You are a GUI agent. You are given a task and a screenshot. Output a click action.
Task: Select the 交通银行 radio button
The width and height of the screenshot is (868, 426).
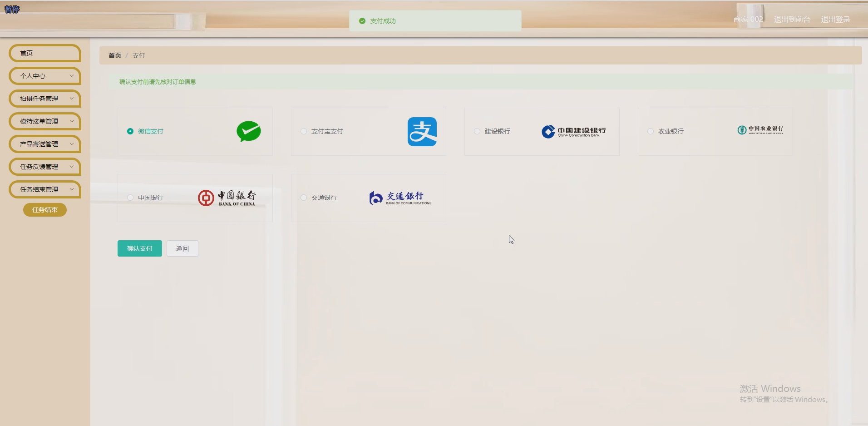click(x=304, y=198)
